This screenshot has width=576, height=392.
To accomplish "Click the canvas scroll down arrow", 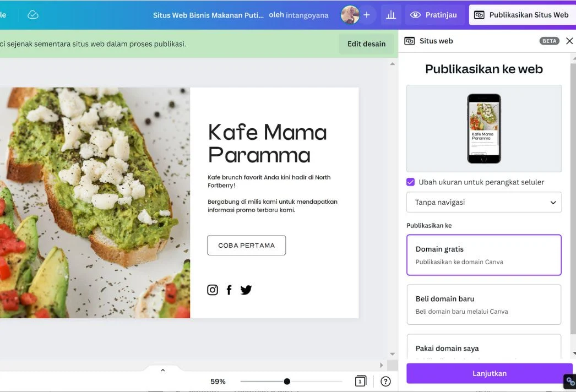I will pos(392,354).
